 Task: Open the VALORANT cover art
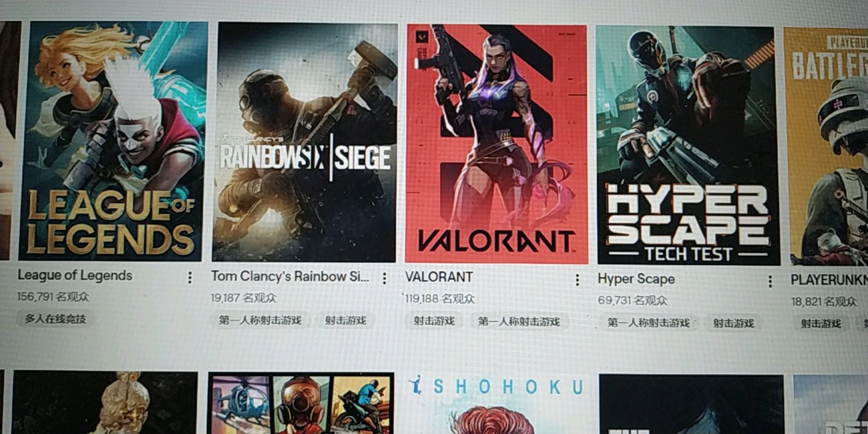coord(496,144)
